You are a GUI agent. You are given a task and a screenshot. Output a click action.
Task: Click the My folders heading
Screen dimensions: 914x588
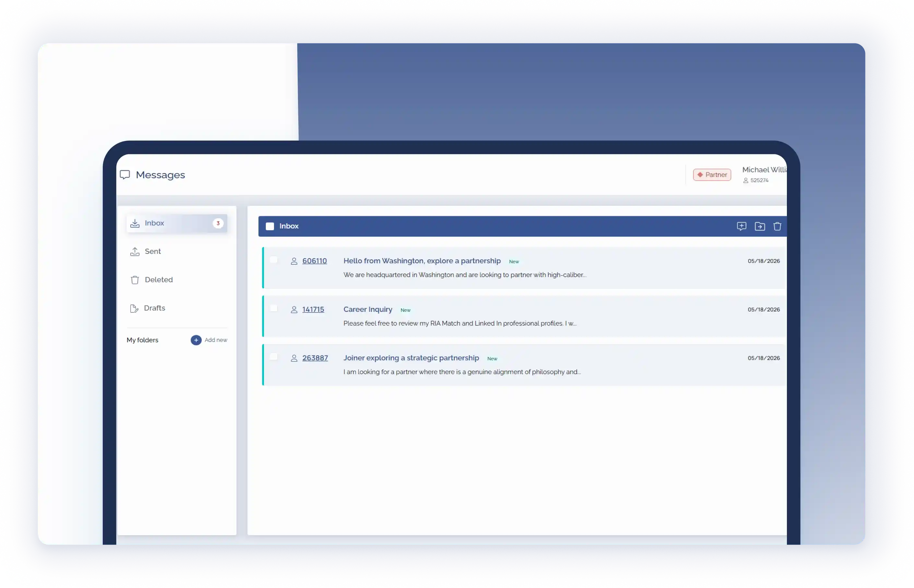coord(142,340)
